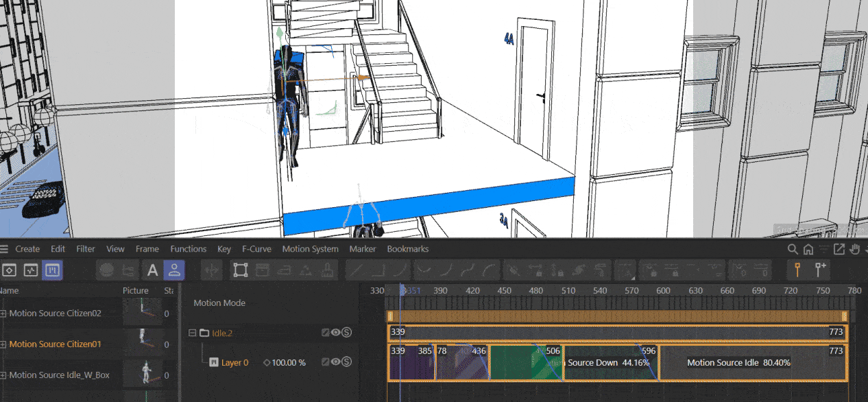Viewport: 868px width, 402px height.
Task: Open the Frame menu
Action: click(147, 249)
